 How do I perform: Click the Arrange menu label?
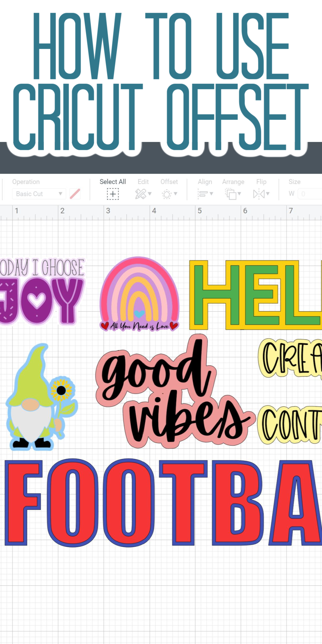[x=233, y=182]
